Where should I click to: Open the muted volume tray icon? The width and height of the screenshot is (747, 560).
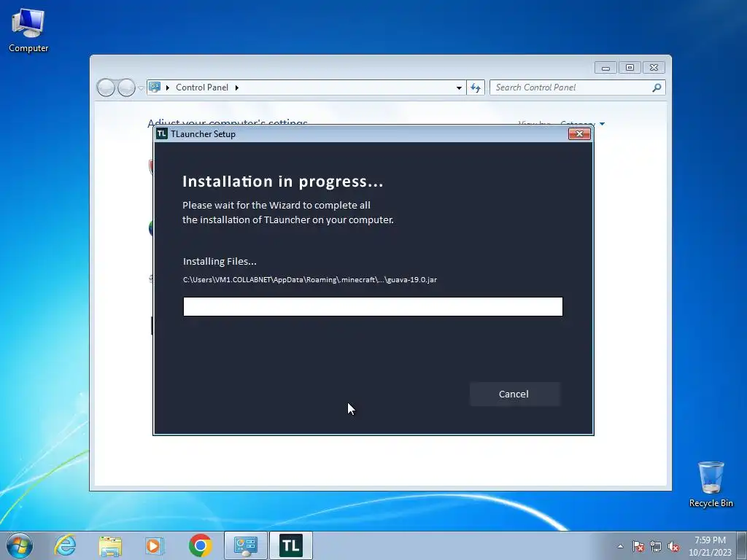[x=673, y=546]
